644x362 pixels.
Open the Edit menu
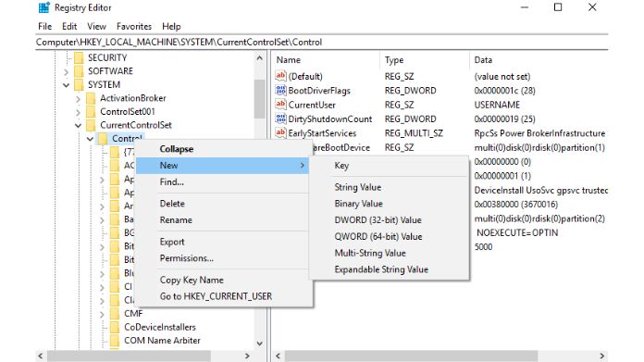pos(69,26)
